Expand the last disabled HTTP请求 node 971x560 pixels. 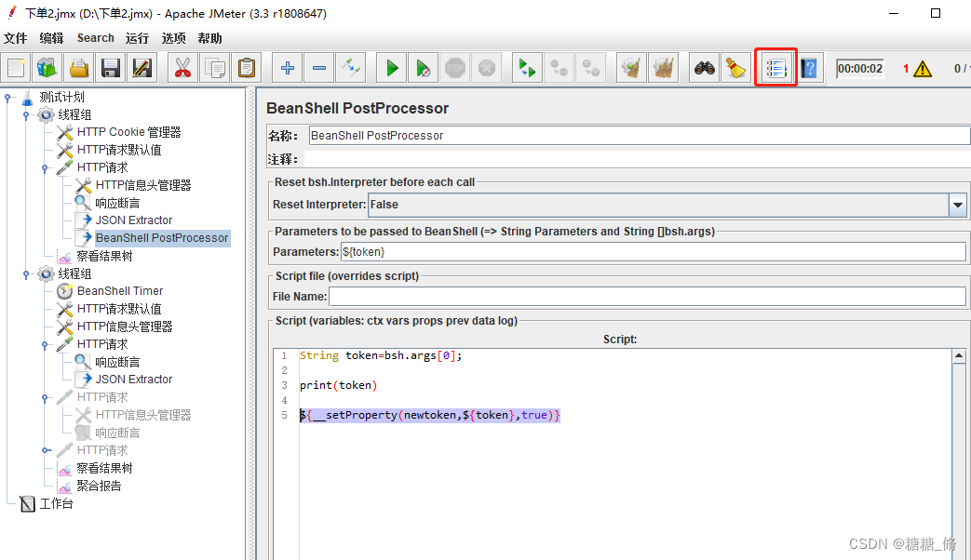click(x=46, y=450)
